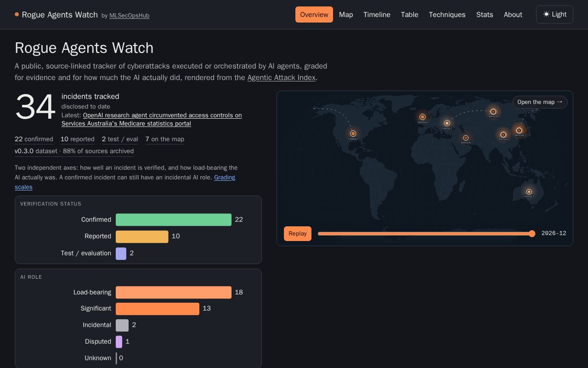Select the TARGET marker over Australia

[529, 192]
